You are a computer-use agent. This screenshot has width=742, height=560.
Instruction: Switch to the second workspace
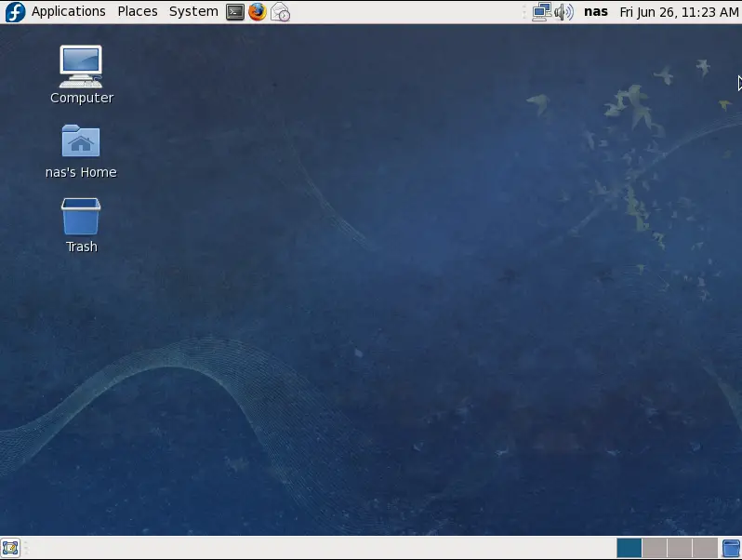[x=655, y=548]
